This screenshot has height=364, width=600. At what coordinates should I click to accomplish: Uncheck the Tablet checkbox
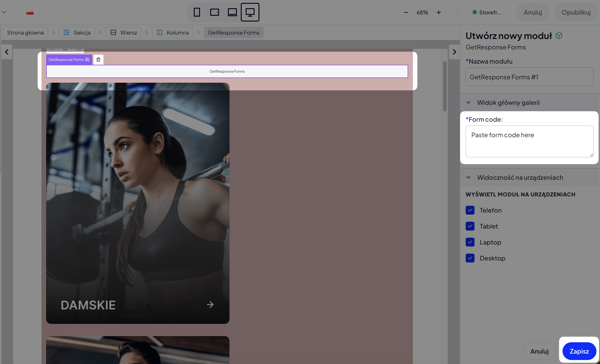point(470,226)
